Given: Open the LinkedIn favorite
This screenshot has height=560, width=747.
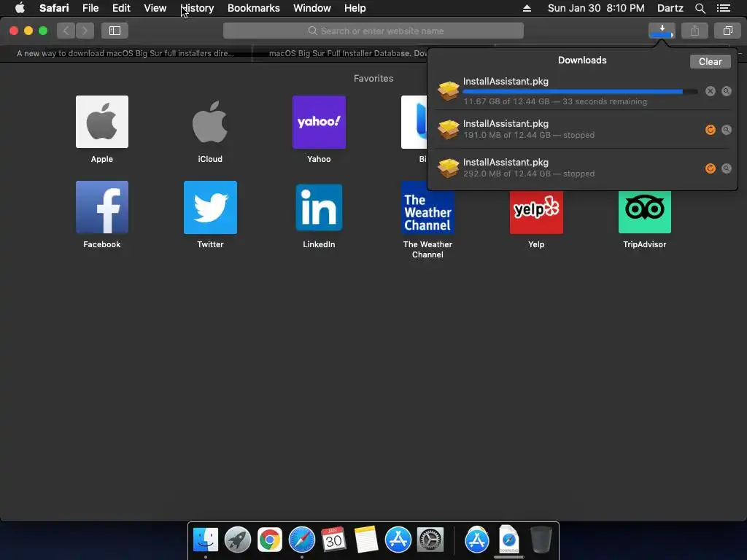Looking at the screenshot, I should [x=319, y=207].
